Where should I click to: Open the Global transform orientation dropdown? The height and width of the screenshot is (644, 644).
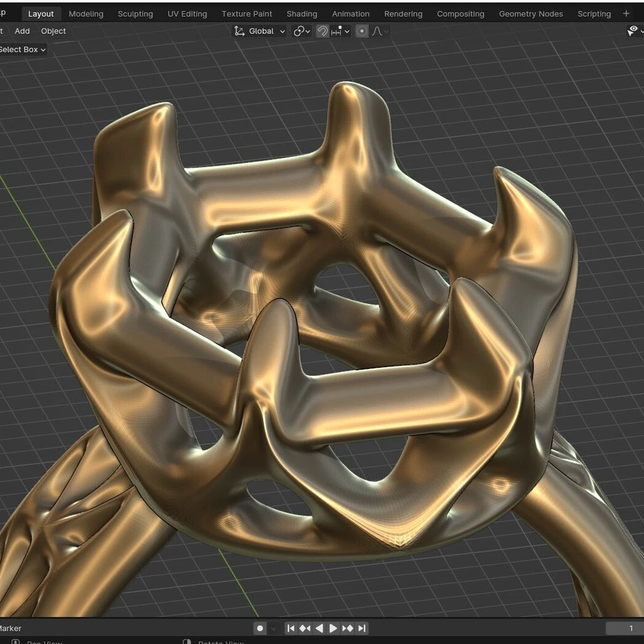point(260,31)
